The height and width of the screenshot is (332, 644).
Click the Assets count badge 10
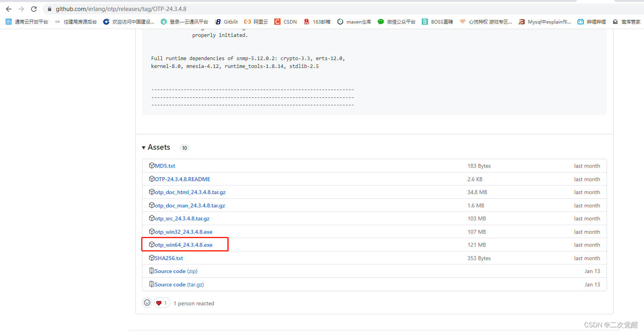pyautogui.click(x=185, y=148)
